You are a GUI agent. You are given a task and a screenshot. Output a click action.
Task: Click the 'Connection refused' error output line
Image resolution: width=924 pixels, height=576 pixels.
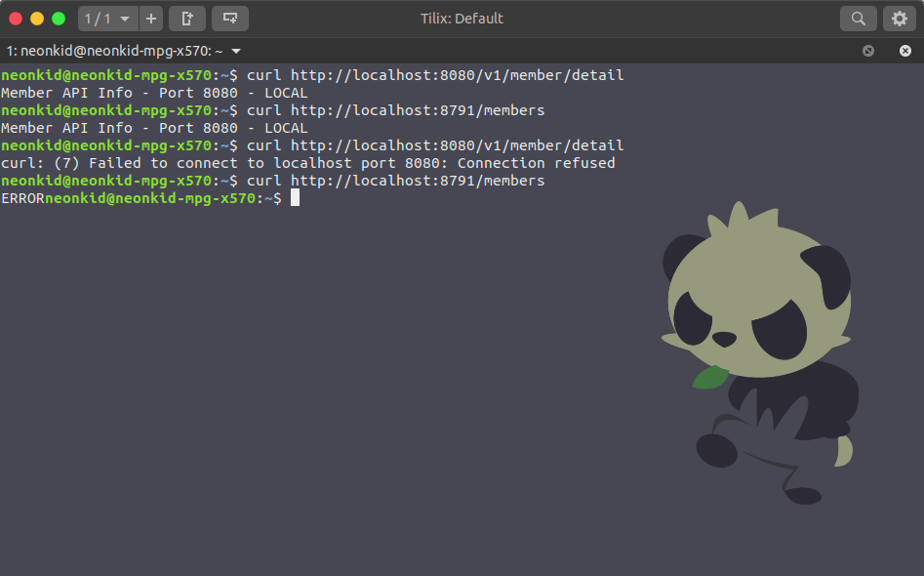tap(308, 163)
